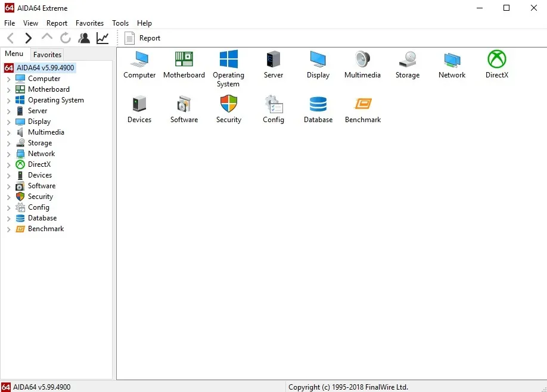547x392 pixels.
Task: Click the Report text button in toolbar
Action: pos(150,38)
